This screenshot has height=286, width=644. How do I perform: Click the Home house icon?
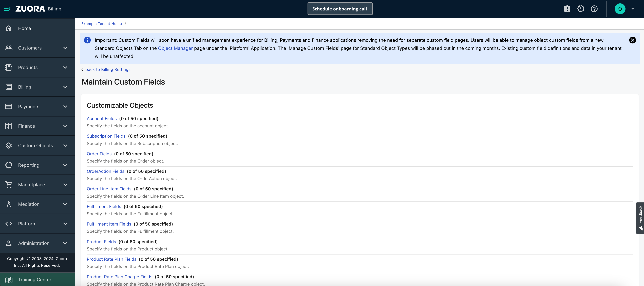coord(9,28)
